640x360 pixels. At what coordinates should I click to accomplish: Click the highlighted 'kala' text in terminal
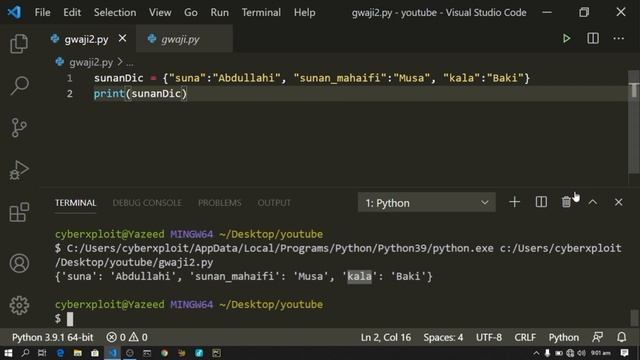pyautogui.click(x=359, y=276)
